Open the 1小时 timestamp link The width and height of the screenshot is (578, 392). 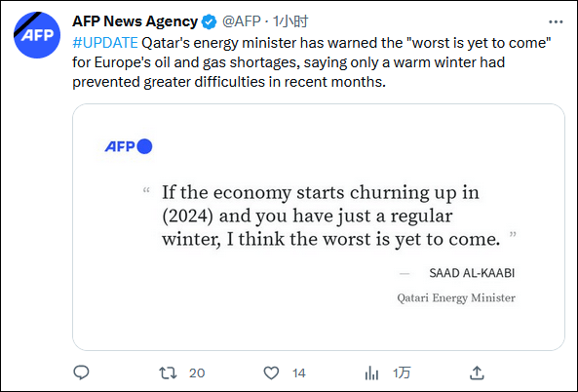click(290, 21)
